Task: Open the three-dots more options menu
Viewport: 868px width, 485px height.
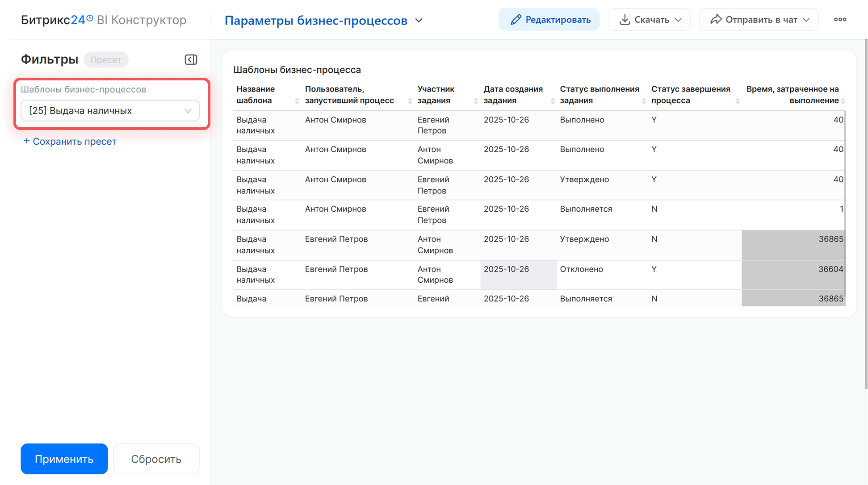Action: tap(840, 20)
